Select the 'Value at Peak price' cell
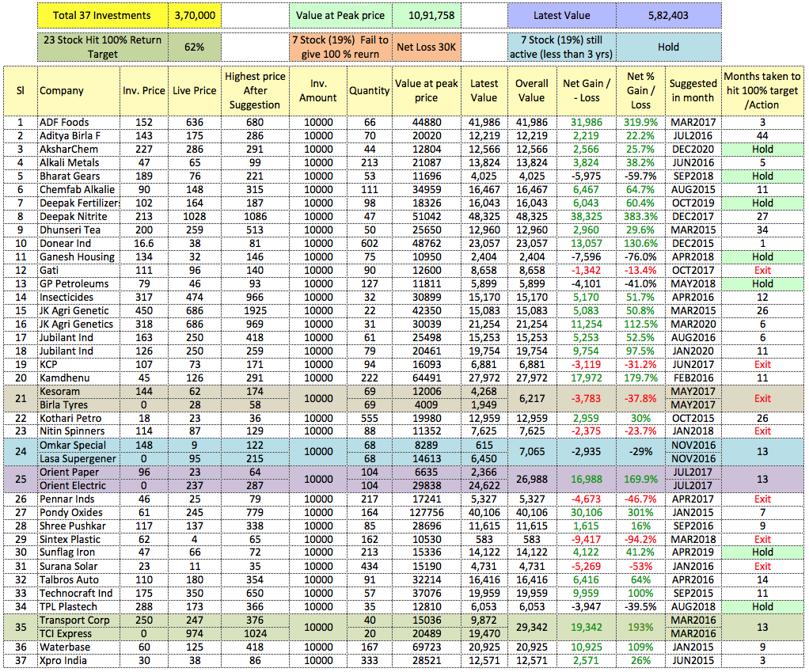The height and width of the screenshot is (672, 809). point(340,16)
